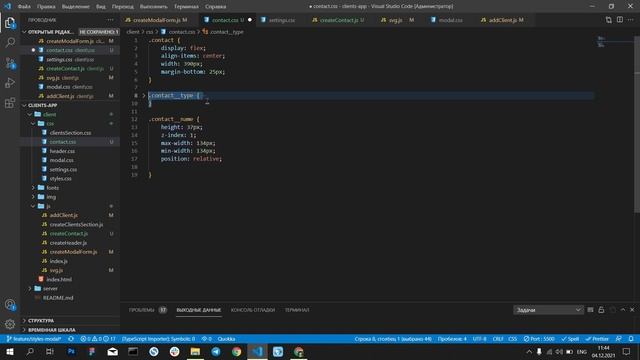Open the Quokka status bar item
640x360 pixels.
pos(226,339)
